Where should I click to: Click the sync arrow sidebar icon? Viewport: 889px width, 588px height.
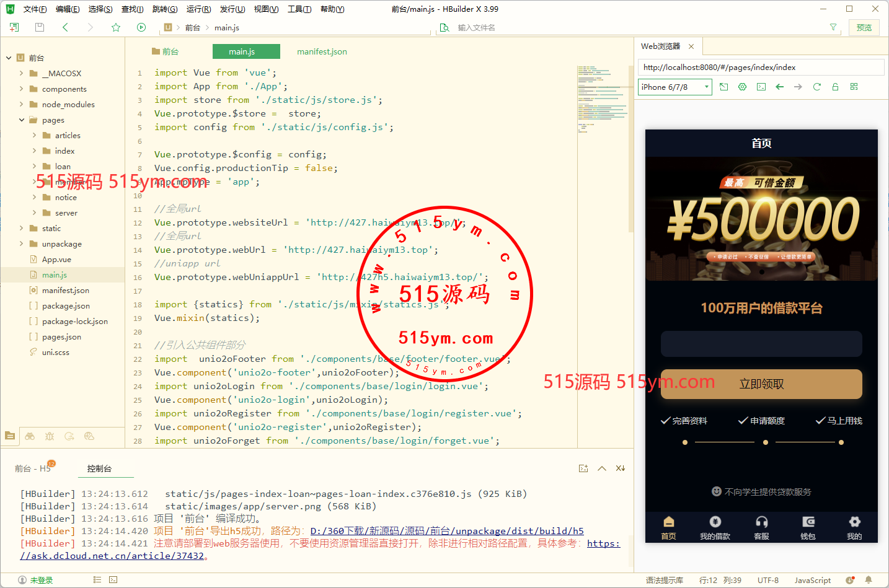tap(69, 436)
